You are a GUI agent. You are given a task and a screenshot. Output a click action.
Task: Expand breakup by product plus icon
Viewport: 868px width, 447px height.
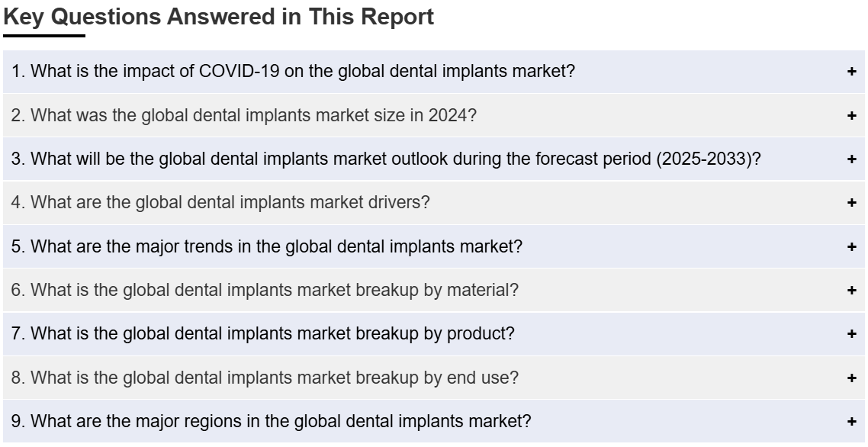(x=851, y=334)
